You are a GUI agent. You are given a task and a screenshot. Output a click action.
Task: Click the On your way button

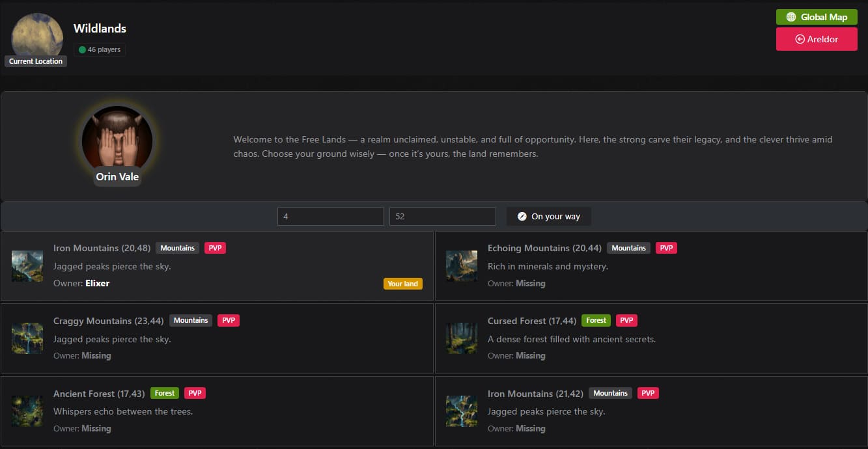pyautogui.click(x=549, y=217)
